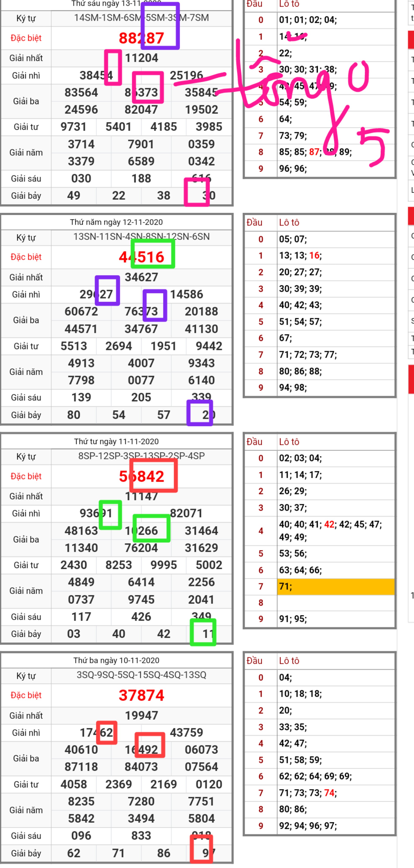Screen dimensions: 414x868
Task: Click the seventh prize number 54
Action: point(119,415)
